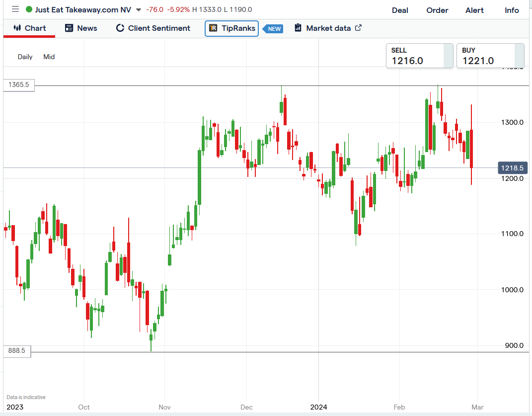The image size is (532, 416).
Task: Click the 1218.5 current price marker
Action: click(x=512, y=168)
